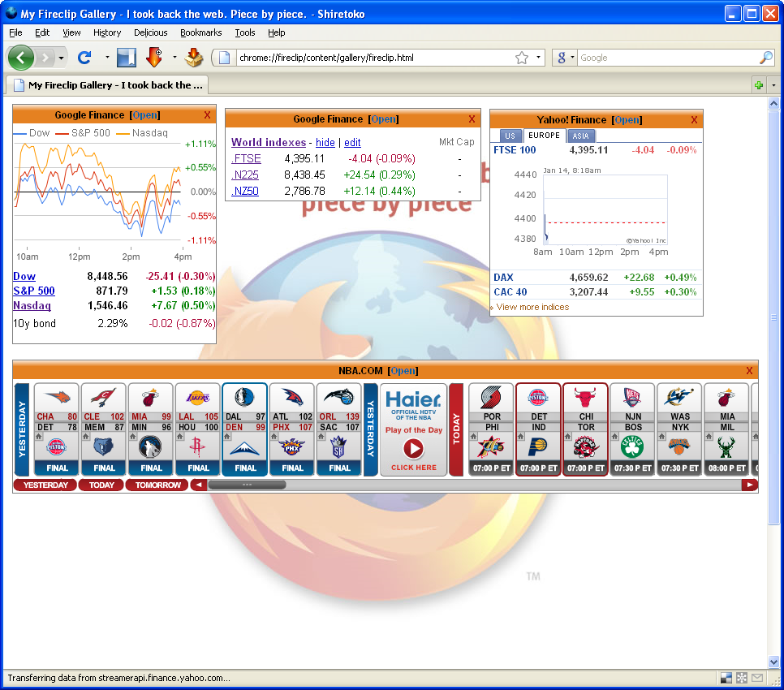The height and width of the screenshot is (690, 784).
Task: Select the NJN vs BOS upcoming game card
Action: [x=633, y=429]
